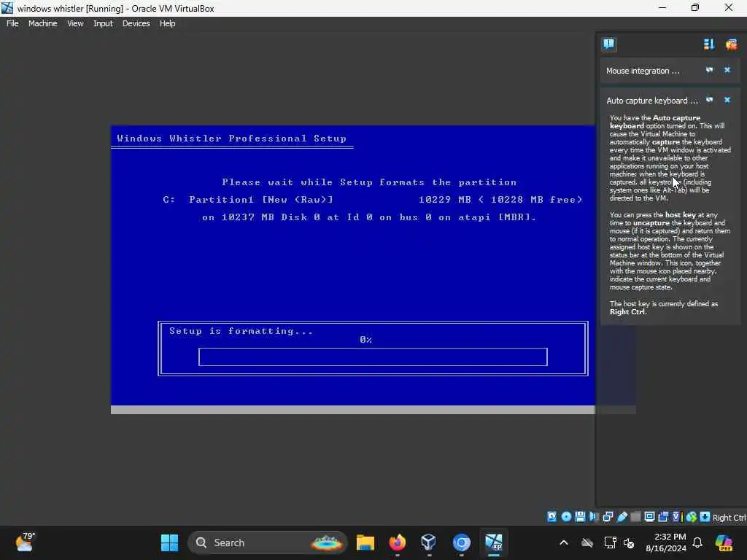Click the network adapters status icon
The height and width of the screenshot is (560, 747).
608,517
